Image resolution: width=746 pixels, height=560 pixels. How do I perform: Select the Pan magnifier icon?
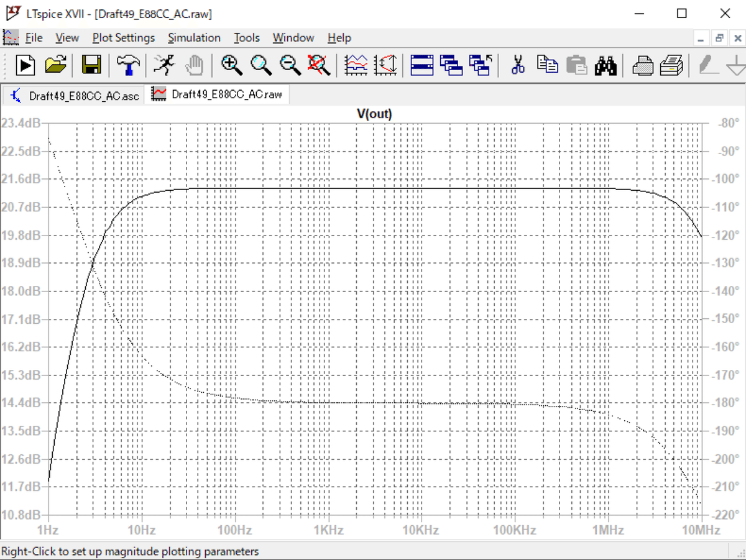pyautogui.click(x=261, y=65)
